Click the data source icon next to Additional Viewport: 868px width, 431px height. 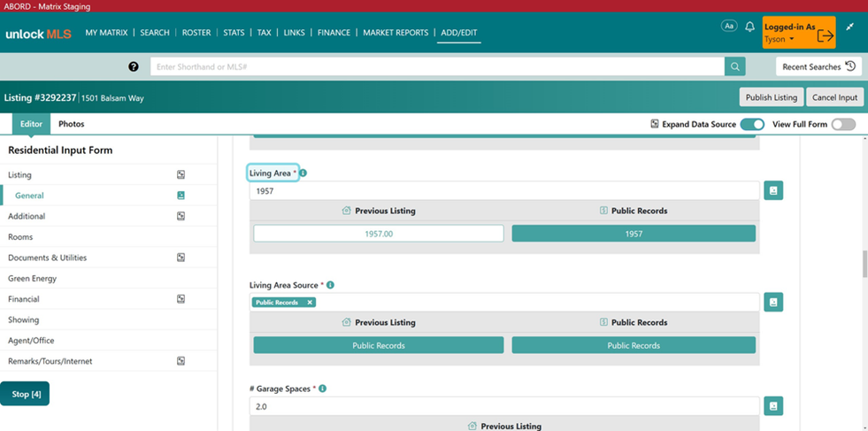pyautogui.click(x=181, y=216)
